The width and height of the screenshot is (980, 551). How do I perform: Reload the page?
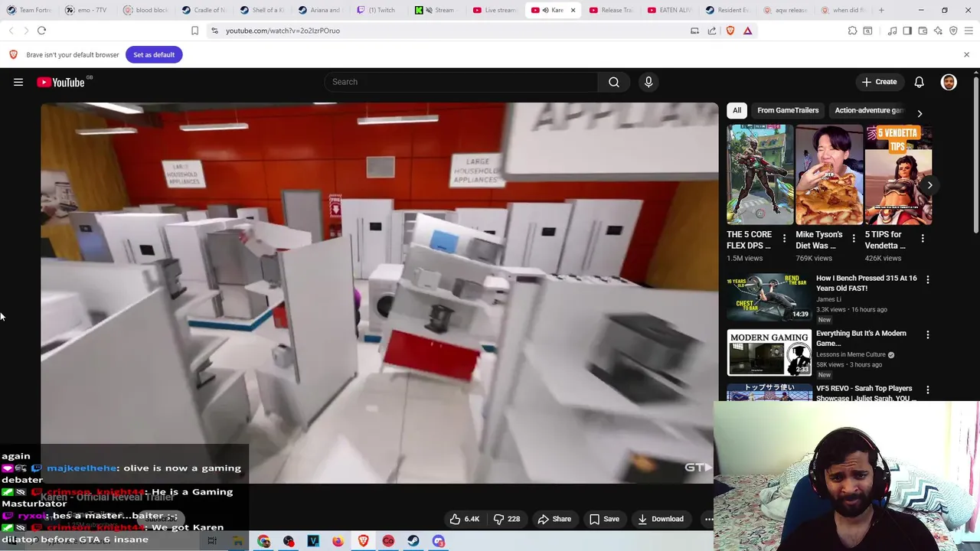coord(41,31)
